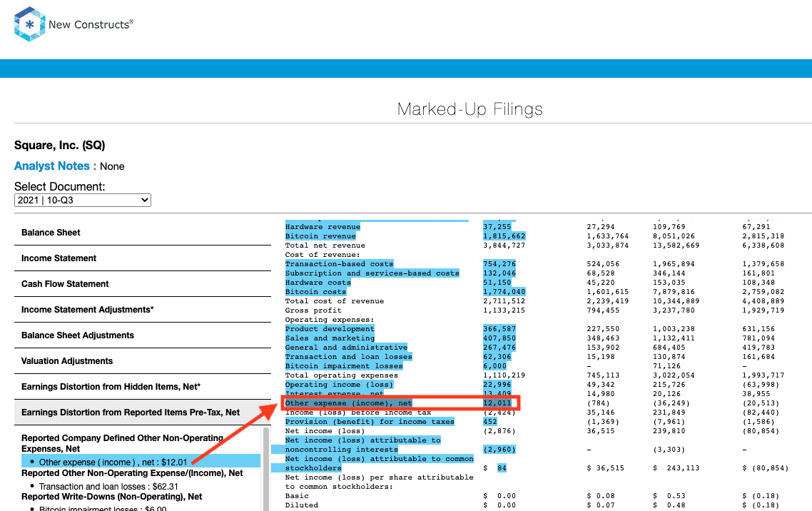Click the 'Total operating expenses' line in the filing
The image size is (812, 511).
click(x=342, y=375)
